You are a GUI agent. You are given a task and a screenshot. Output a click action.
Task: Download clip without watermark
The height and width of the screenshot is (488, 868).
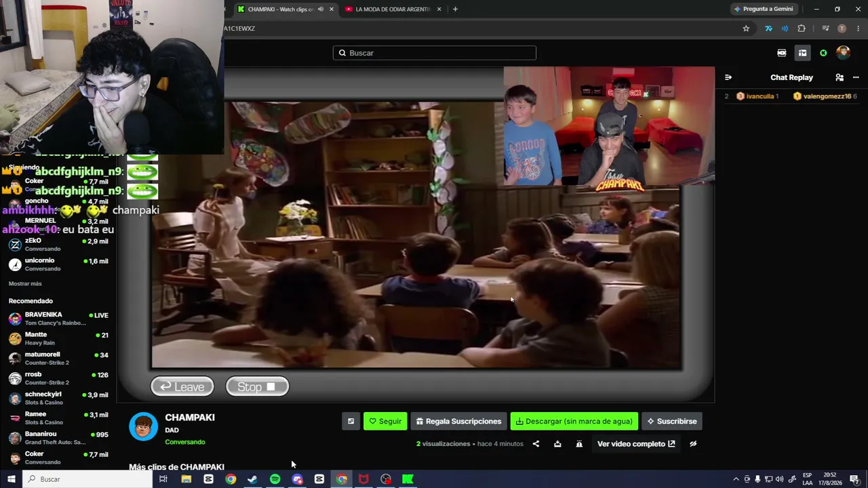(x=574, y=421)
